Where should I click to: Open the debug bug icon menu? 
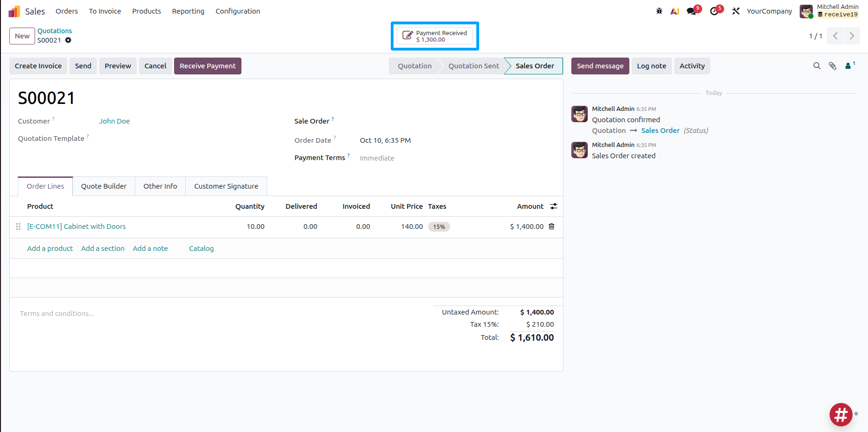point(659,11)
